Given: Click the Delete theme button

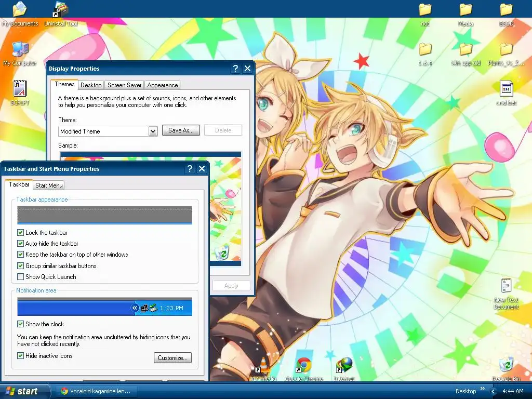Looking at the screenshot, I should point(223,130).
